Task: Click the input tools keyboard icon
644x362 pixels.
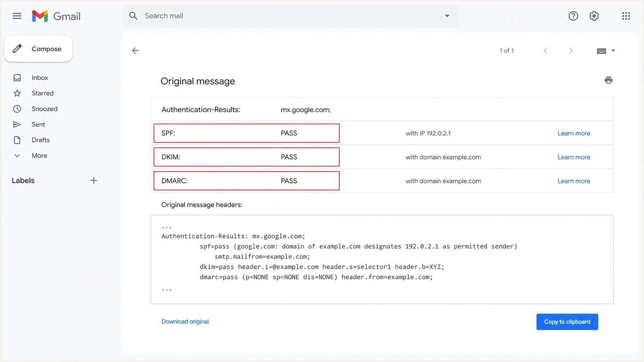Action: [x=601, y=51]
